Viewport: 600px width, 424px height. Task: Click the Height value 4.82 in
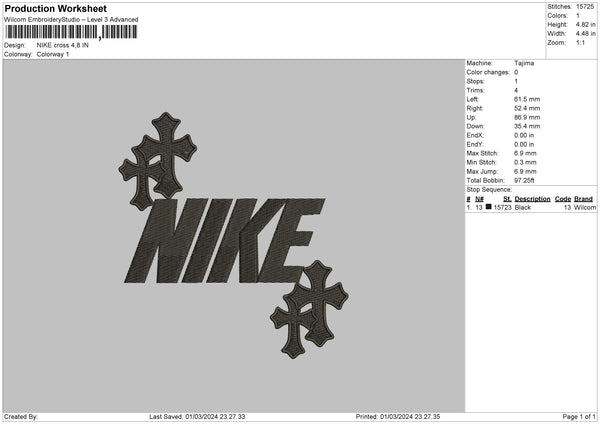click(586, 24)
